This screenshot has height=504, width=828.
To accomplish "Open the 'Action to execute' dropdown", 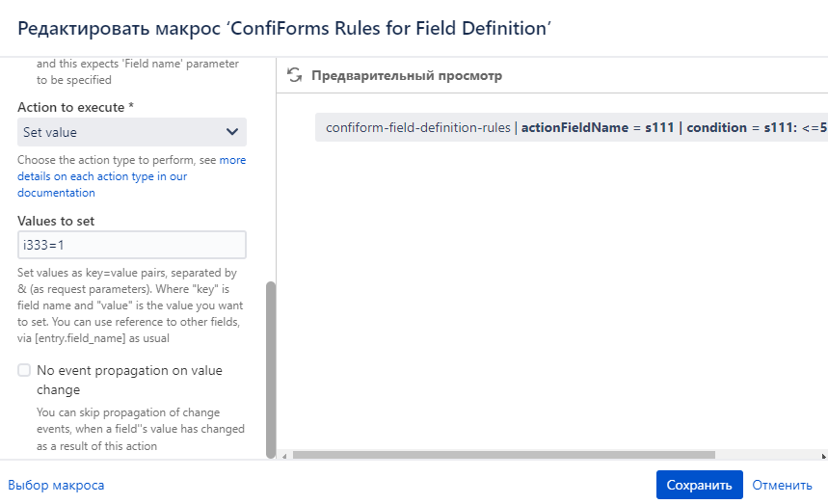I will pos(131,132).
